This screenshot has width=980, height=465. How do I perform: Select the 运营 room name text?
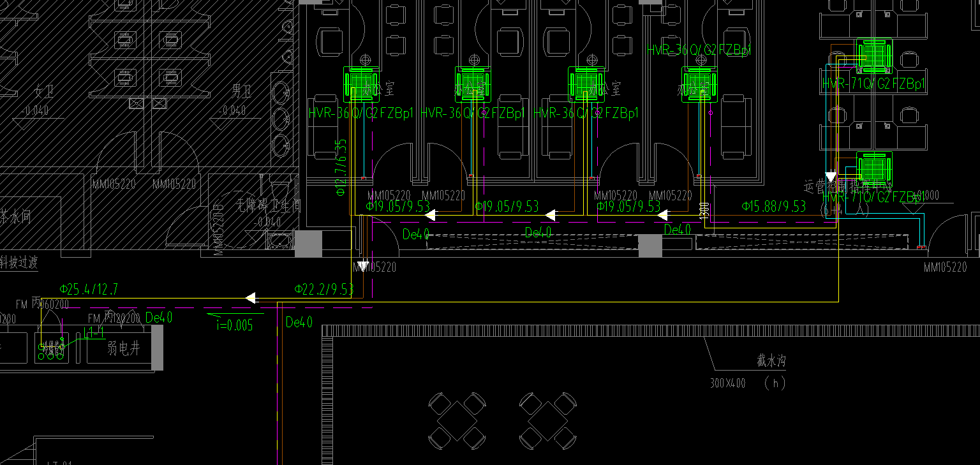coord(815,187)
